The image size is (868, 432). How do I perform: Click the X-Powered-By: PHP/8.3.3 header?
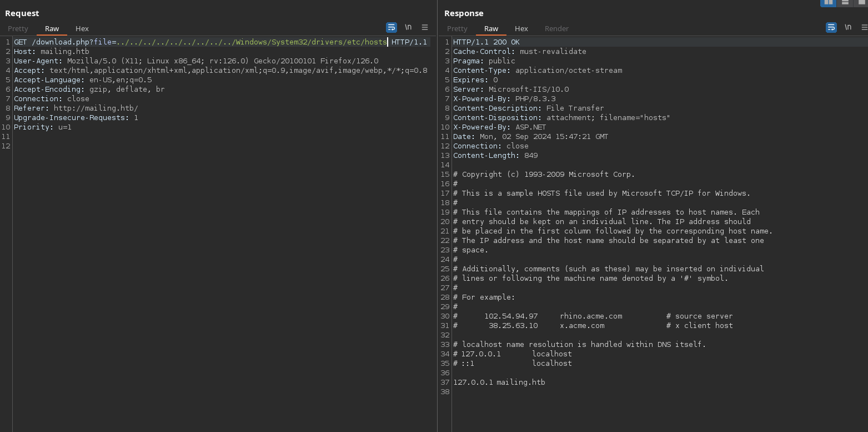[504, 99]
